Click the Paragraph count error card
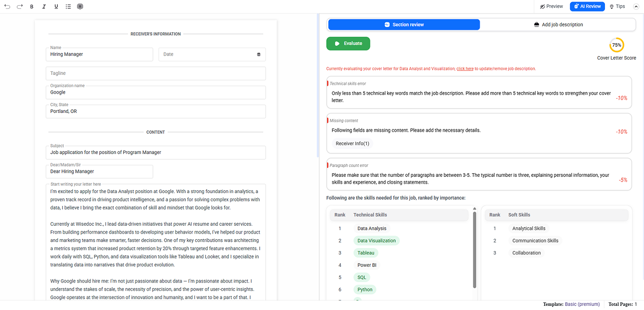 click(479, 174)
